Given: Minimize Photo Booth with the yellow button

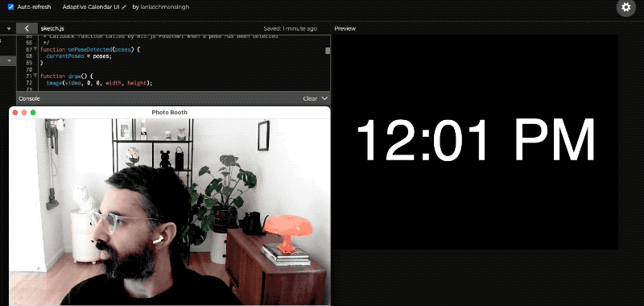Looking at the screenshot, I should (x=24, y=113).
